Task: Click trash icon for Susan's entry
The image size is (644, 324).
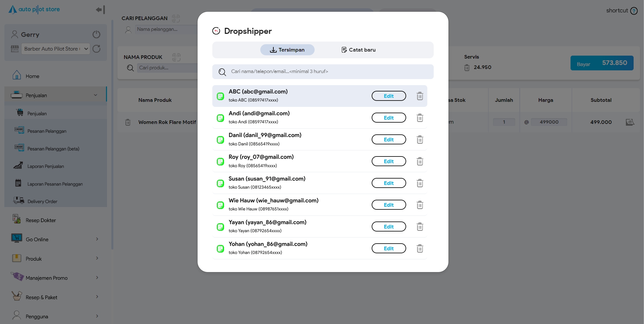Action: point(420,183)
